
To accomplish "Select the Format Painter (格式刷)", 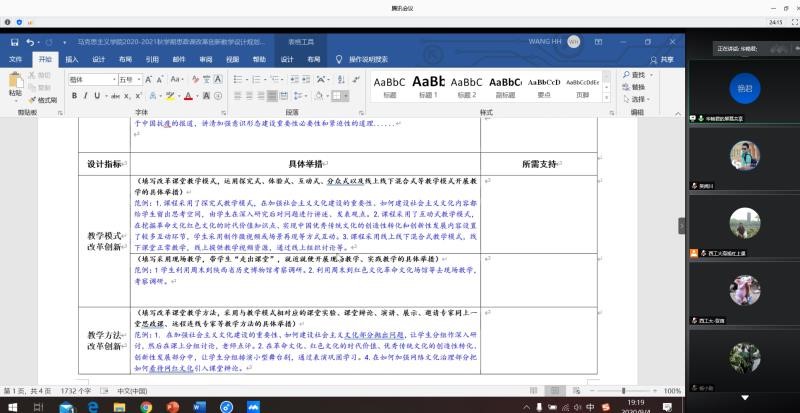I will (45, 100).
